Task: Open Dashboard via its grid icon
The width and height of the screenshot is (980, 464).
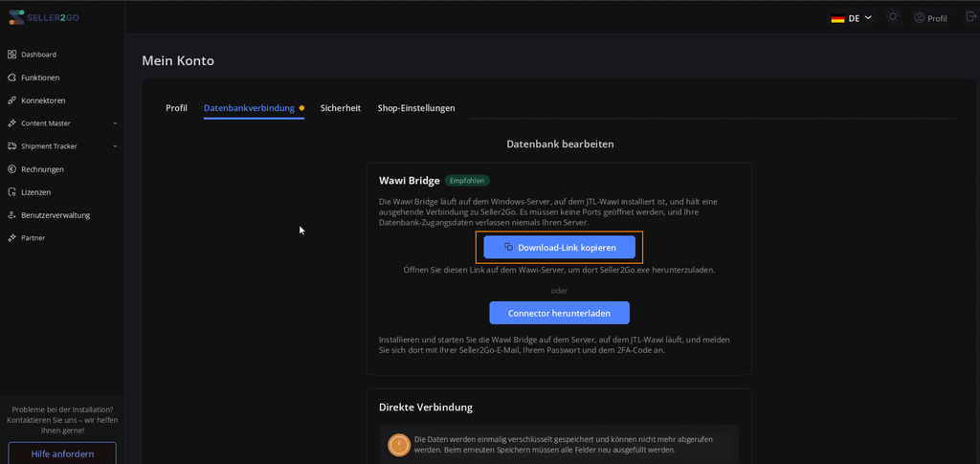Action: tap(11, 55)
